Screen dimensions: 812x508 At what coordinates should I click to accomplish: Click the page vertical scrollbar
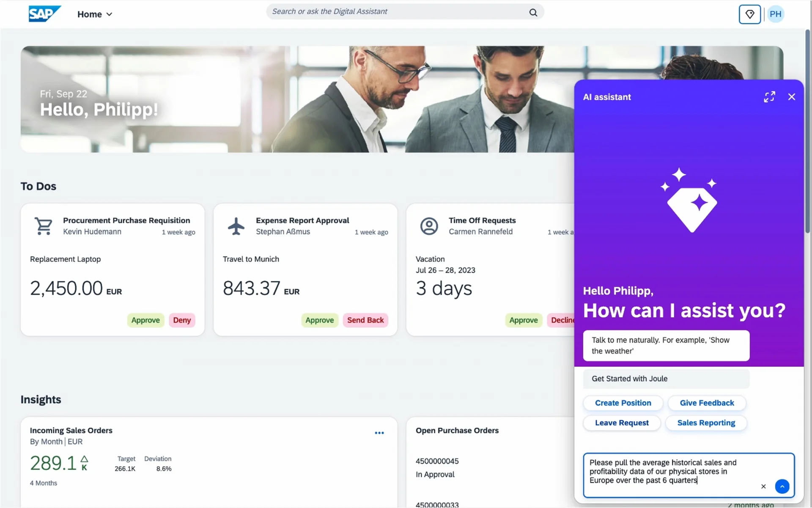[807, 131]
